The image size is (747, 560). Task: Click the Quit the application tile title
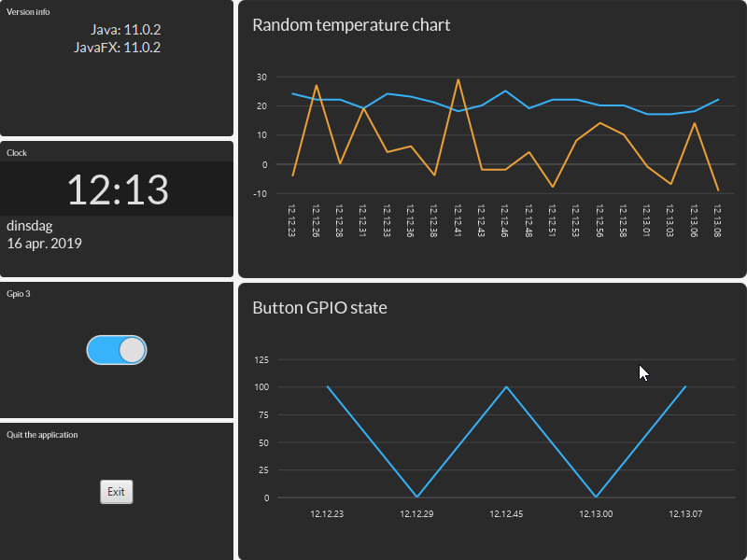click(42, 435)
